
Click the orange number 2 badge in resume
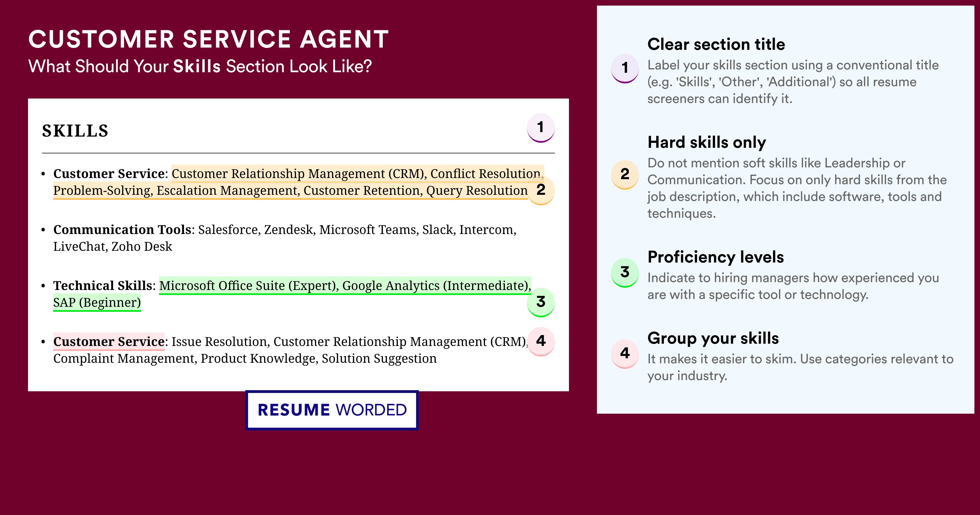pos(541,190)
